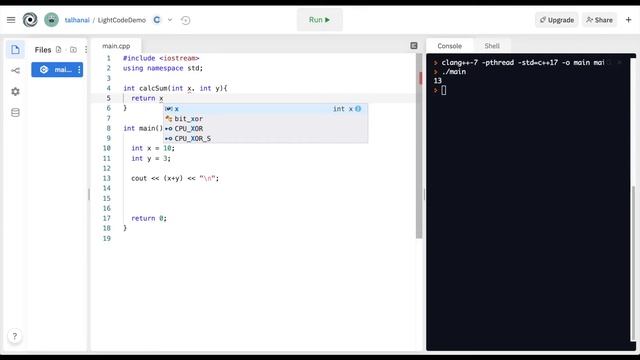Select the main.cpp file in tree
This screenshot has width=640, height=360.
pos(57,70)
